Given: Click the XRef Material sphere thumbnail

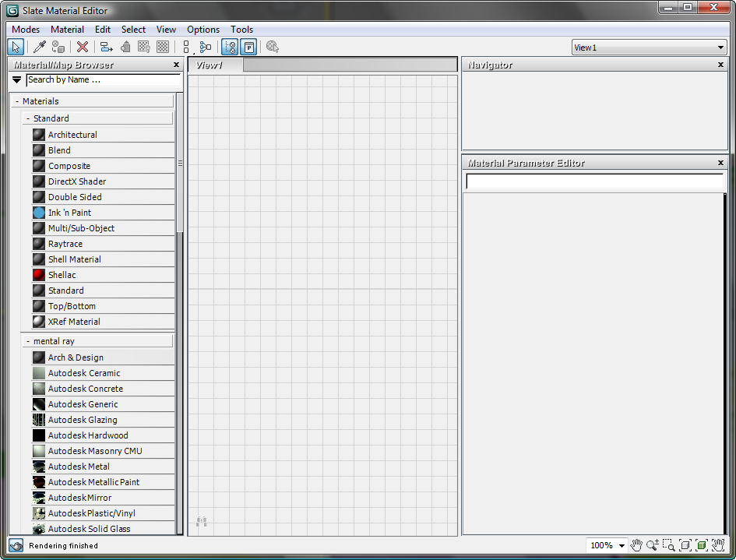Looking at the screenshot, I should pyautogui.click(x=38, y=322).
